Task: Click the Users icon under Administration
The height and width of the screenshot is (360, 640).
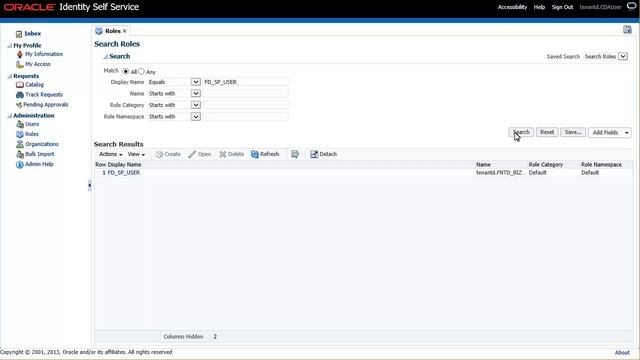Action: click(x=20, y=124)
